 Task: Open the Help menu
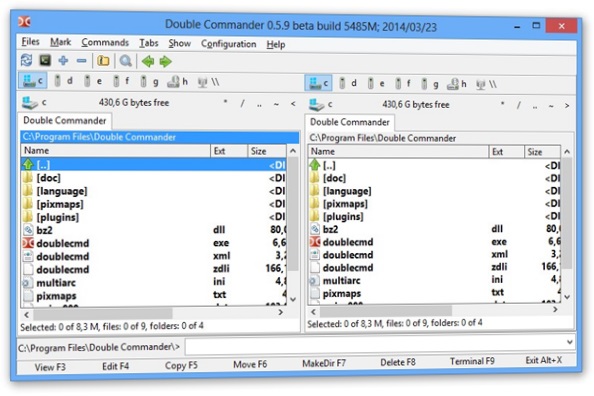[276, 44]
